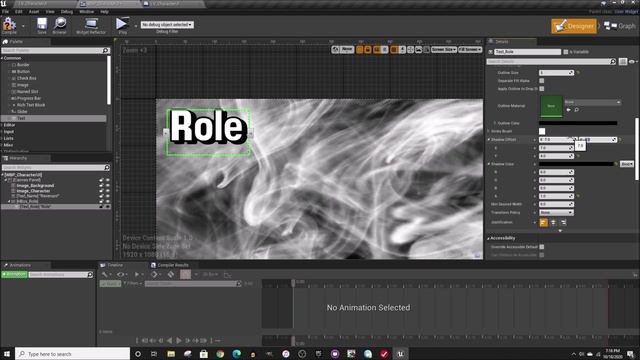
Task: Select Border widget in Palette
Action: pos(23,64)
